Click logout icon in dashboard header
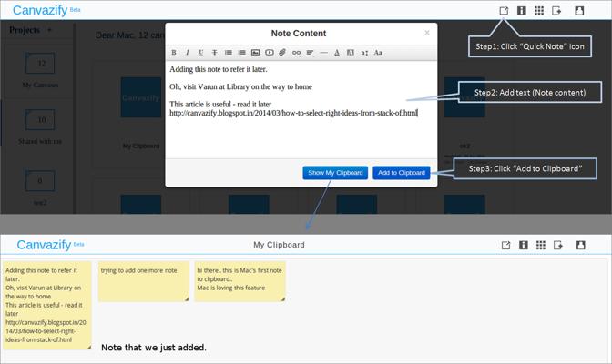612x364 pixels. tap(556, 11)
